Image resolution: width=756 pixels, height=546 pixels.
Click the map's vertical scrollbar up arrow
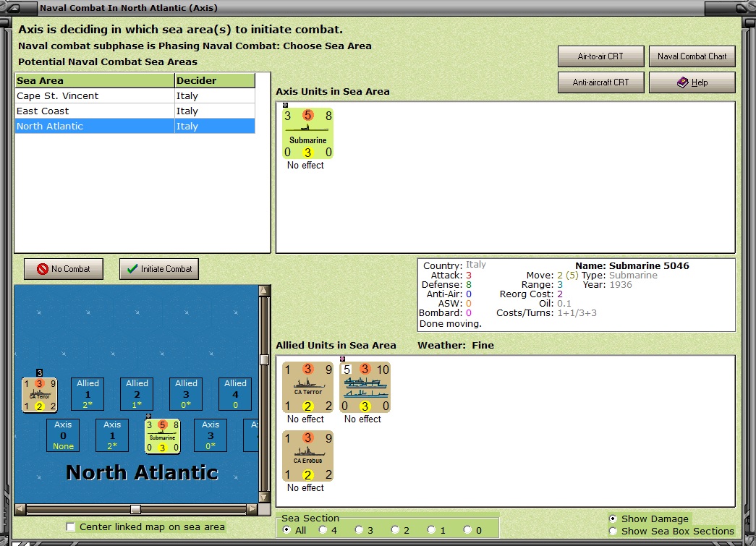264,290
